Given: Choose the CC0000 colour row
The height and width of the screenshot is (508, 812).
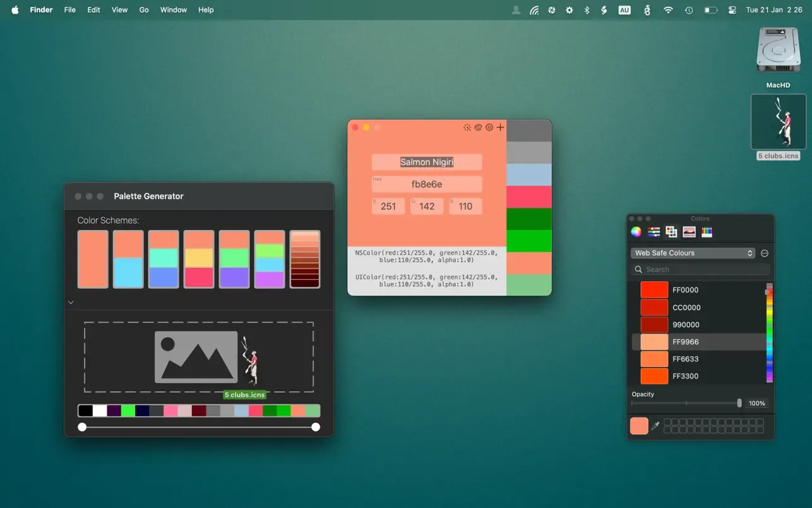Looking at the screenshot, I should pos(698,307).
